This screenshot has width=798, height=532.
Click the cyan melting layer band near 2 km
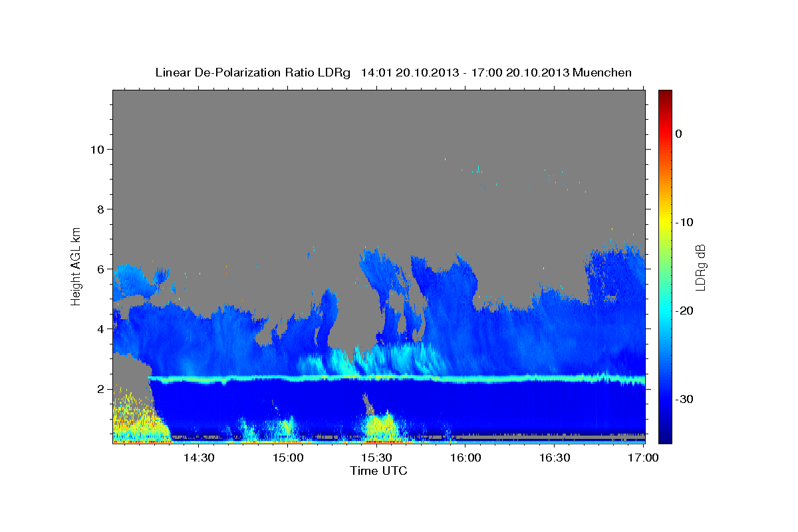(396, 378)
